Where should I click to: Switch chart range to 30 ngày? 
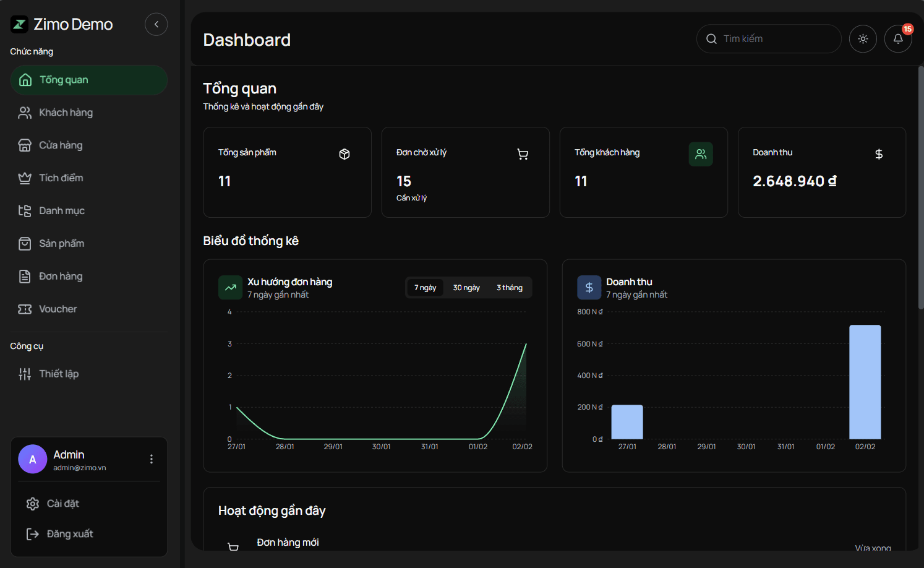466,287
